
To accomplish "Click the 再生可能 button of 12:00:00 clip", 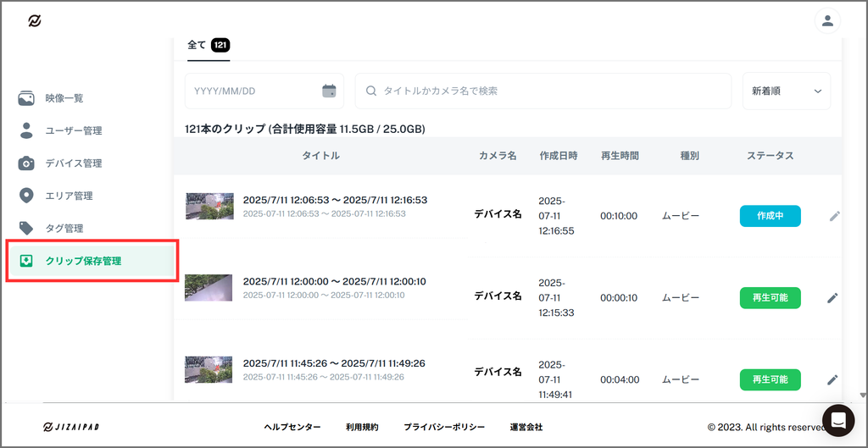I will [x=770, y=297].
